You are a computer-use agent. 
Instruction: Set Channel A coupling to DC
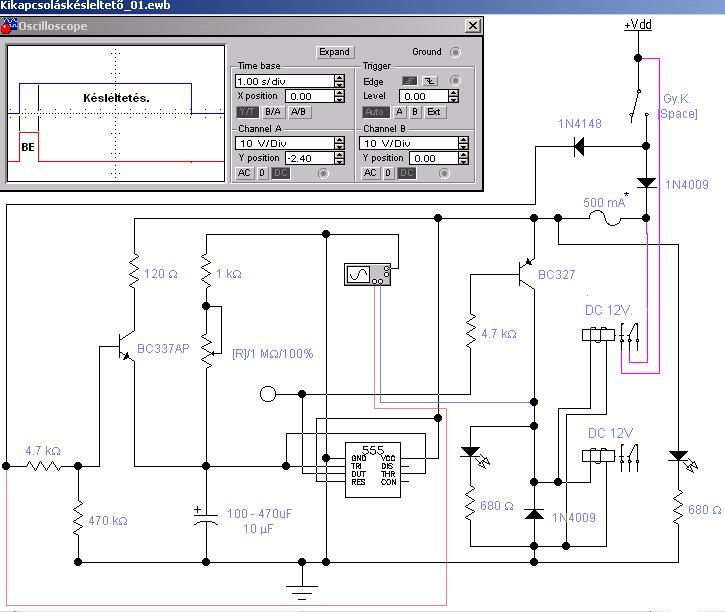click(x=281, y=173)
